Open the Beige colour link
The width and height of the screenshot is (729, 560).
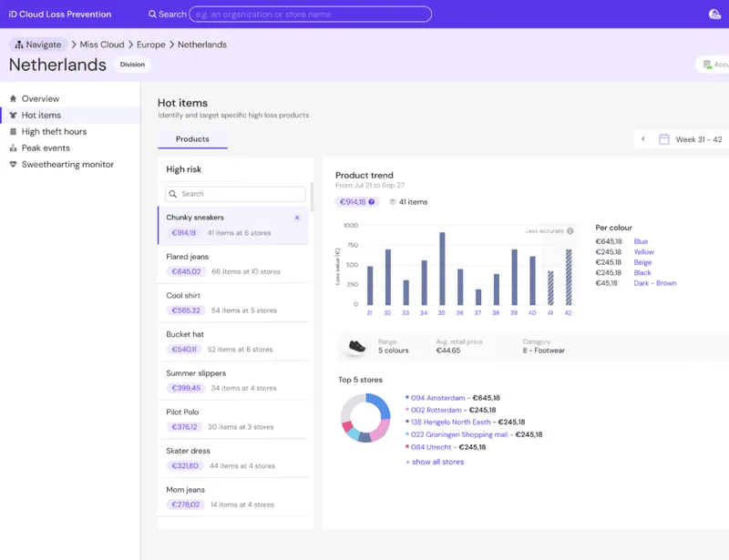pos(642,262)
